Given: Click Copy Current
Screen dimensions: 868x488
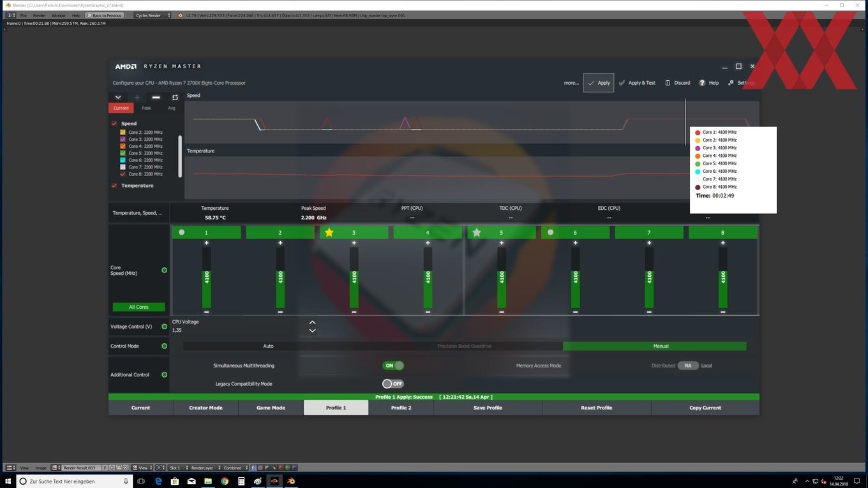Looking at the screenshot, I should pyautogui.click(x=705, y=408).
